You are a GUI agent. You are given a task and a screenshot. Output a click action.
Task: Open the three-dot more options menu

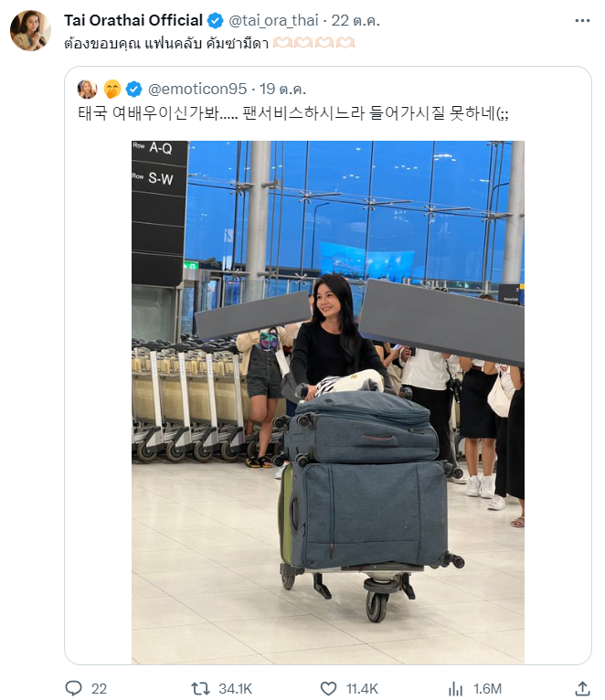tap(582, 20)
